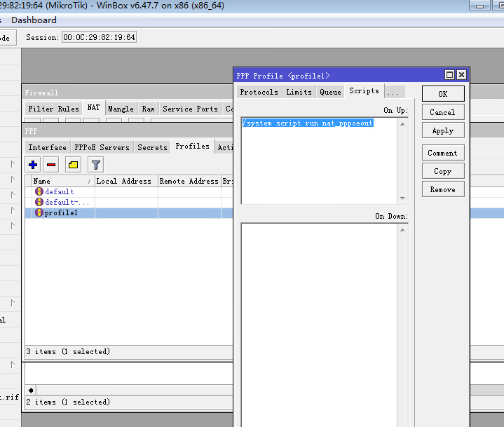Sort by Local Address column header
This screenshot has height=427, width=504.
click(x=126, y=182)
